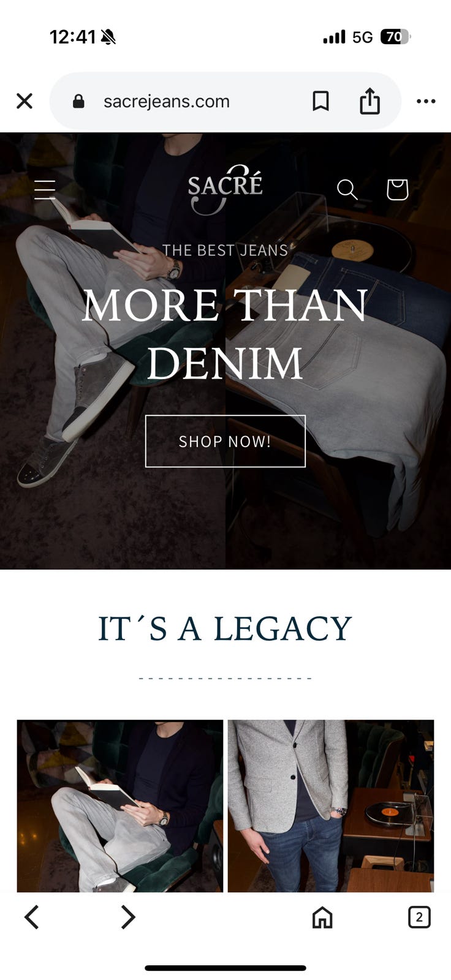Bookmark the current page
The image size is (451, 980).
tap(320, 101)
